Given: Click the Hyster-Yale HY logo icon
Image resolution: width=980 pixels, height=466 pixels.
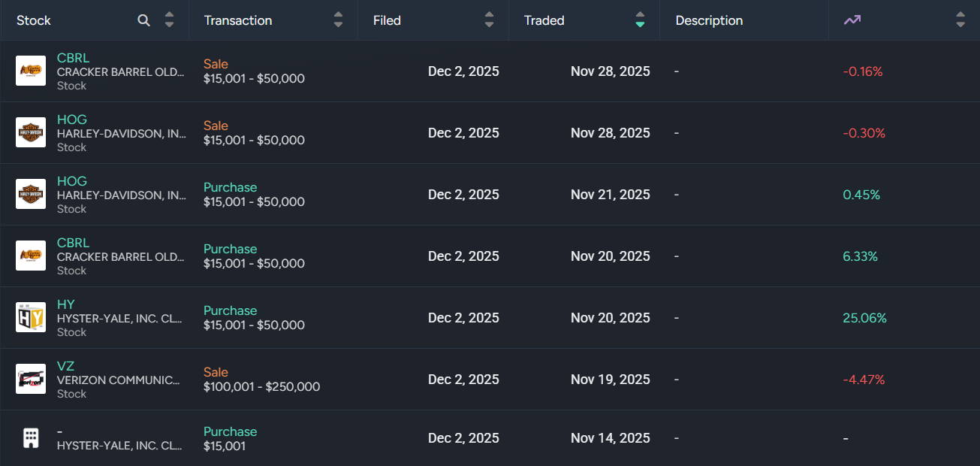Looking at the screenshot, I should click(31, 317).
